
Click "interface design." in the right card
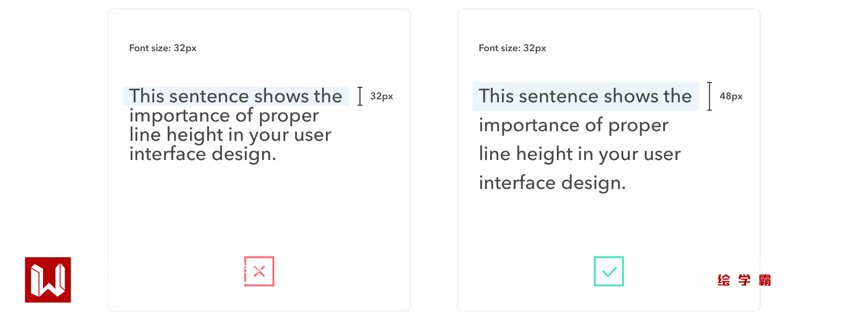tap(552, 183)
